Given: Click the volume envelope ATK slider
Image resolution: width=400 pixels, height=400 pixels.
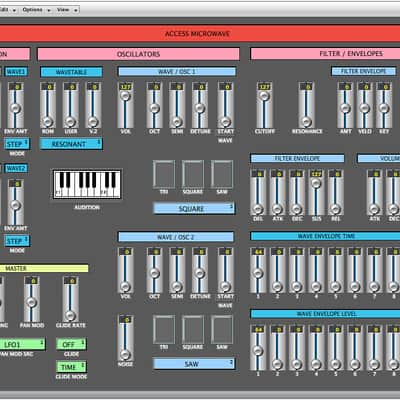Looking at the screenshot, I should pyautogui.click(x=374, y=192).
